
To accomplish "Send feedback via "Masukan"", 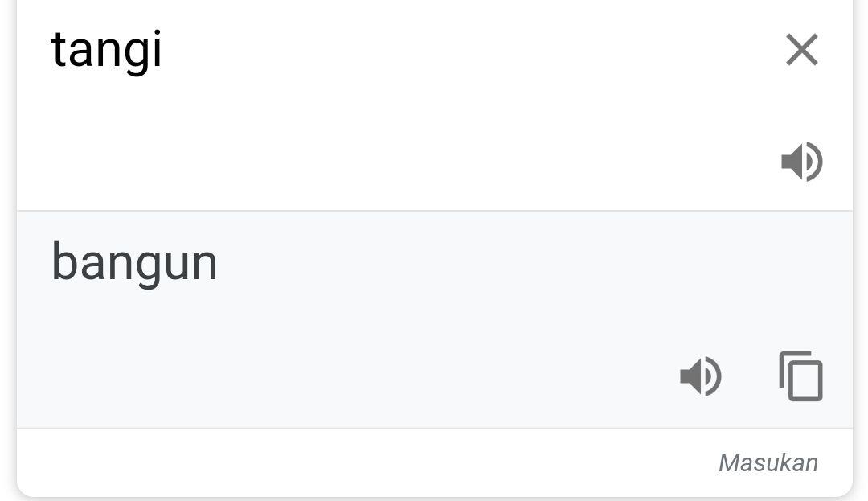I will tap(768, 462).
